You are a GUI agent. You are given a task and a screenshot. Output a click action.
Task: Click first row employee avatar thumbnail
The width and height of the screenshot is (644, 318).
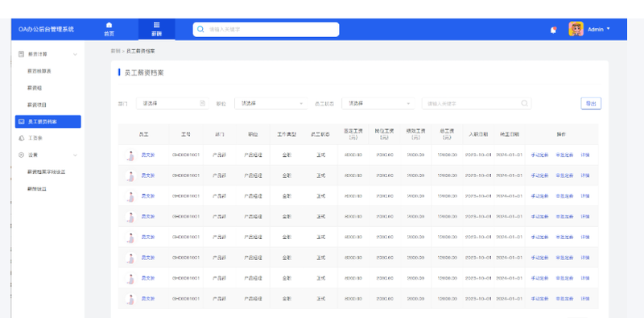(130, 155)
